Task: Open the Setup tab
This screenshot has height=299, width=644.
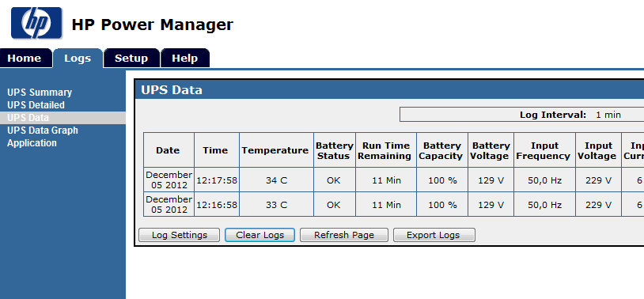Action: pyautogui.click(x=131, y=59)
